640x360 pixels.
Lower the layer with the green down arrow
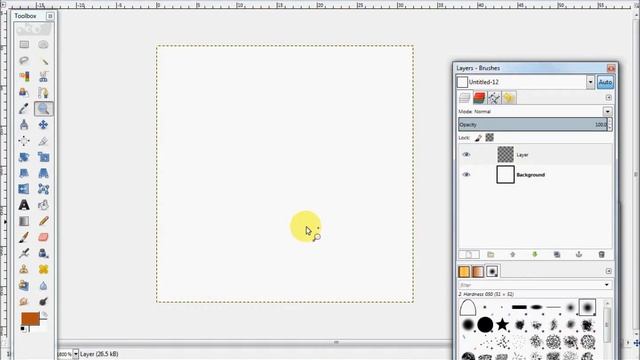tap(535, 255)
